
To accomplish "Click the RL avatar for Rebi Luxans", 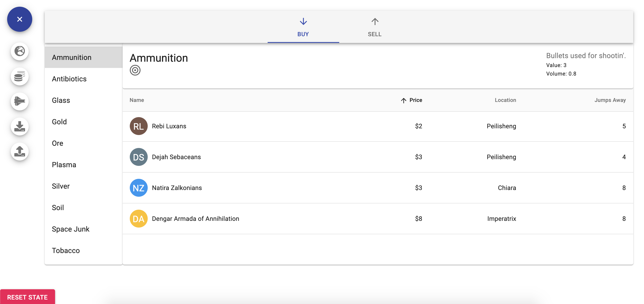I will [139, 126].
